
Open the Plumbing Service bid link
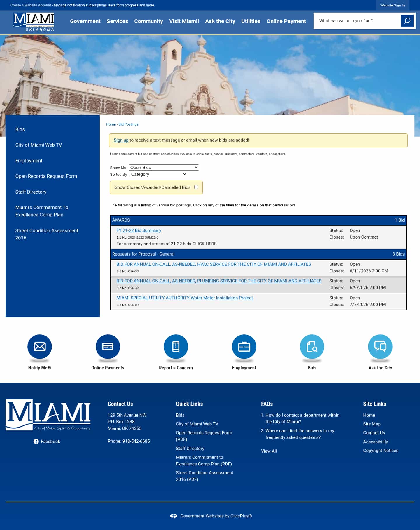(219, 281)
